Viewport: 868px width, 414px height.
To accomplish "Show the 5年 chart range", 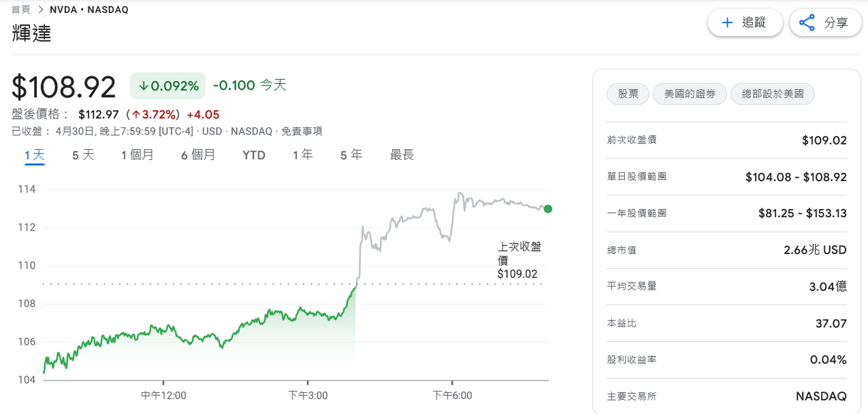I will pos(352,155).
